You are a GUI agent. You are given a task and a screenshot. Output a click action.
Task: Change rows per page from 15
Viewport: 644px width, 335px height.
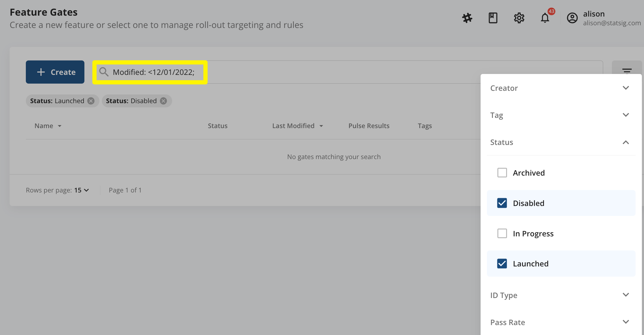tap(81, 190)
